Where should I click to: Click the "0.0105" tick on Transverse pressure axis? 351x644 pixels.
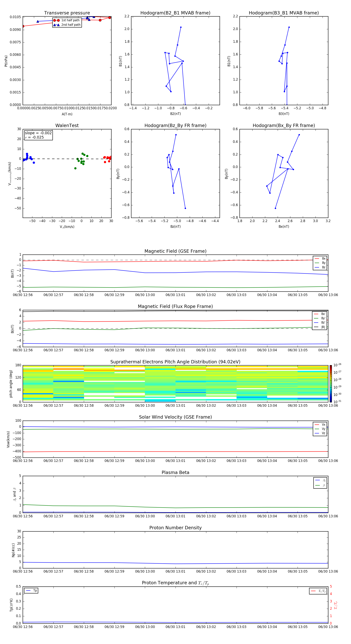[x=15, y=17]
